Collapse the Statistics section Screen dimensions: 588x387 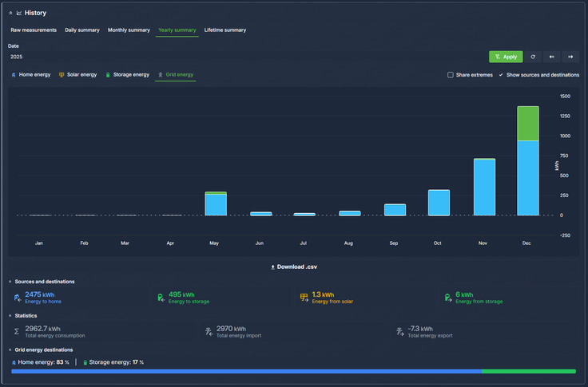click(x=10, y=315)
